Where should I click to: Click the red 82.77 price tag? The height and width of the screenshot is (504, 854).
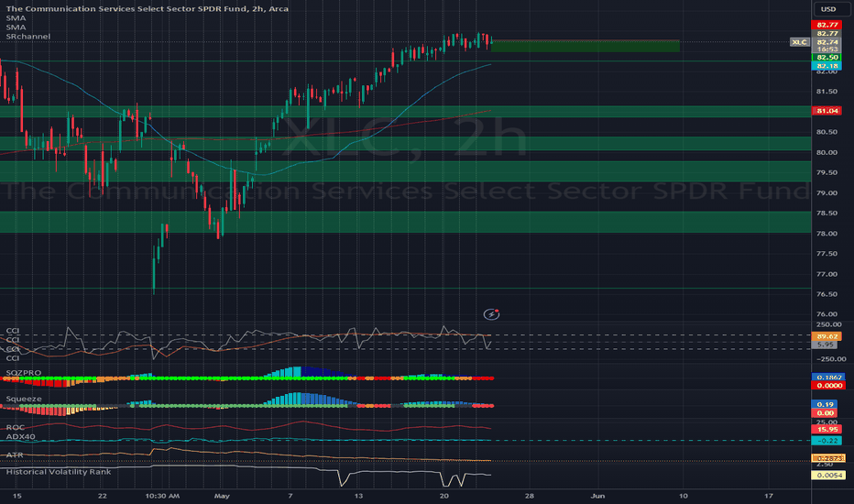click(827, 25)
